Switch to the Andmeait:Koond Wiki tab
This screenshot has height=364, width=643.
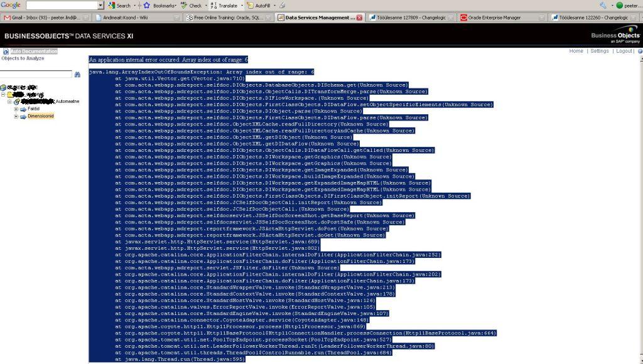click(x=136, y=18)
